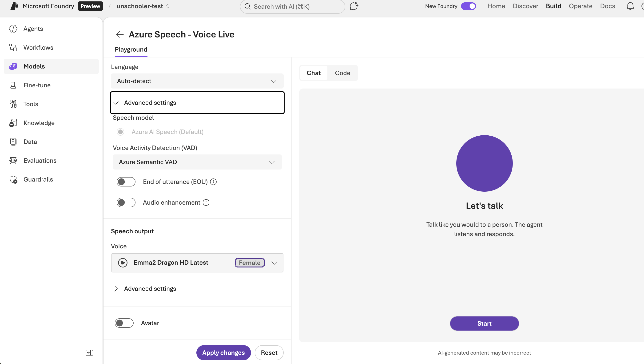Enable the Avatar toggle
The height and width of the screenshot is (364, 644).
(124, 323)
